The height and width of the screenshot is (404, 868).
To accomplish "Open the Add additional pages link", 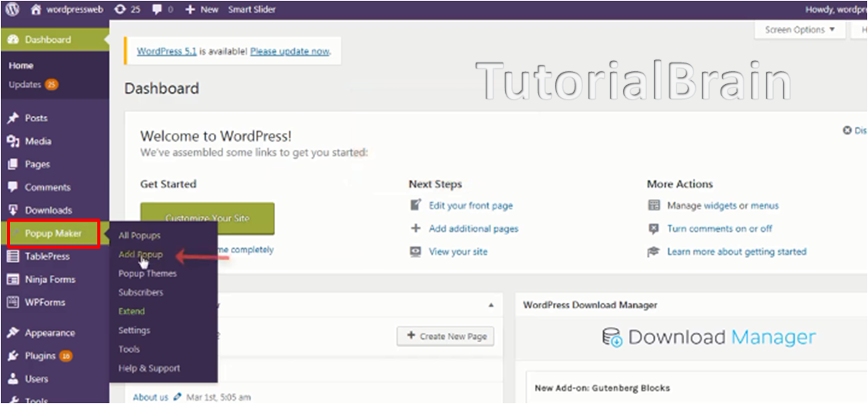I will pyautogui.click(x=474, y=229).
